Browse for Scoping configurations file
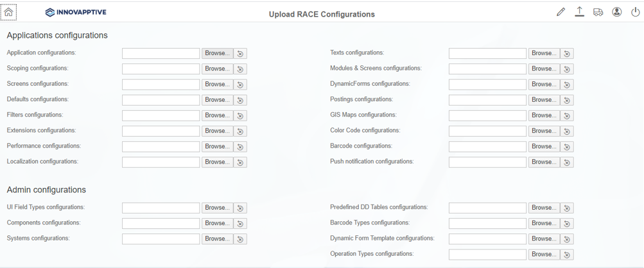 point(218,69)
